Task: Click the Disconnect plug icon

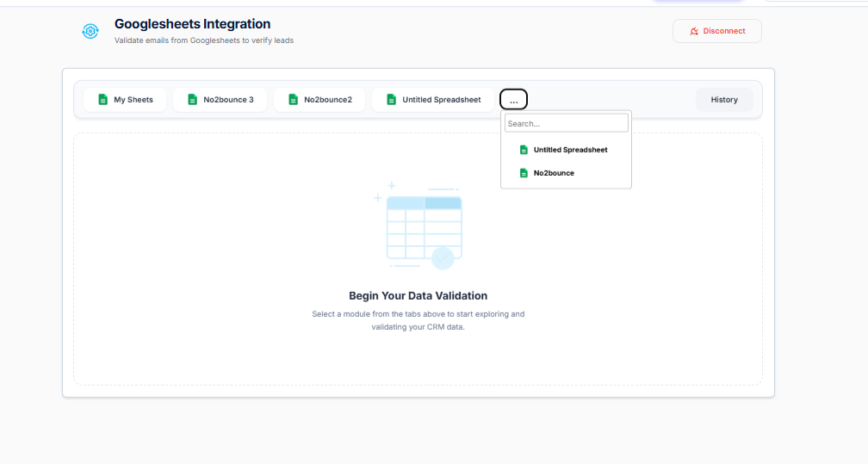Action: pyautogui.click(x=694, y=31)
